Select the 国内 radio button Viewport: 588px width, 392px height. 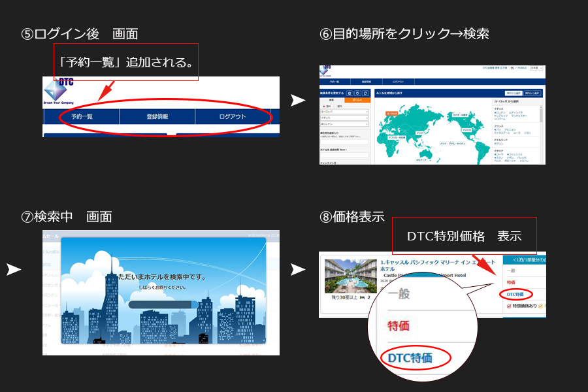tap(335, 106)
